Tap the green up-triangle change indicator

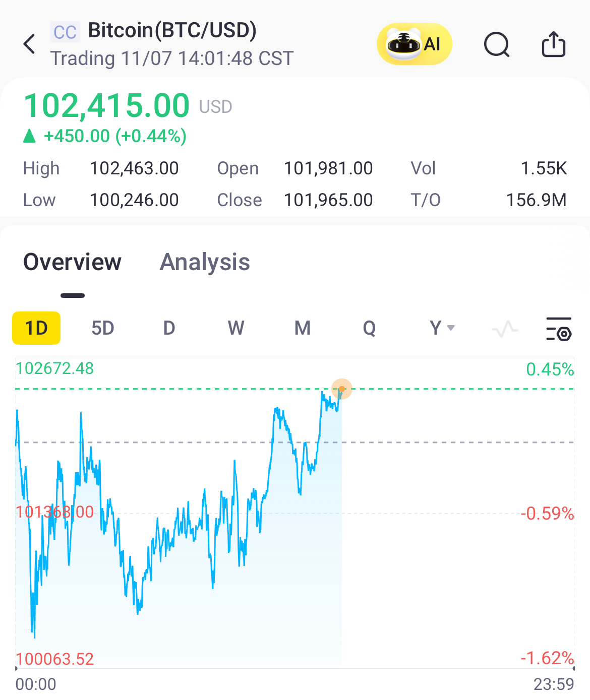(x=30, y=136)
